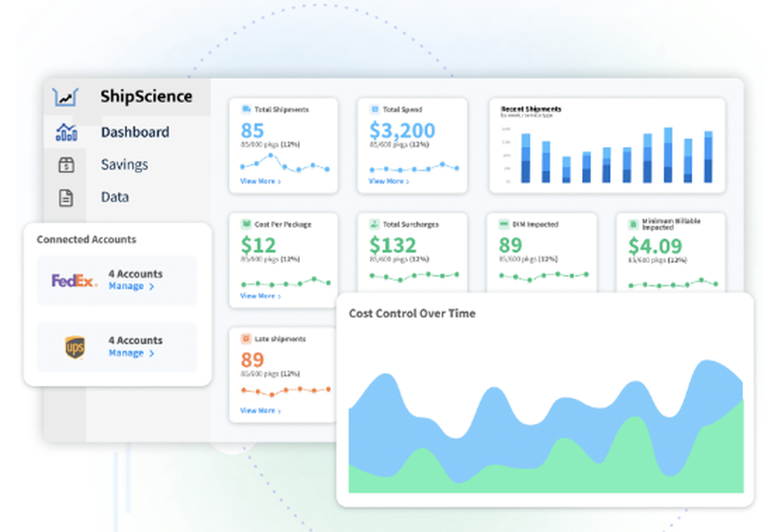Click the DIM Impacted green sparkline
Screen dimensions: 775x532
(x=544, y=276)
